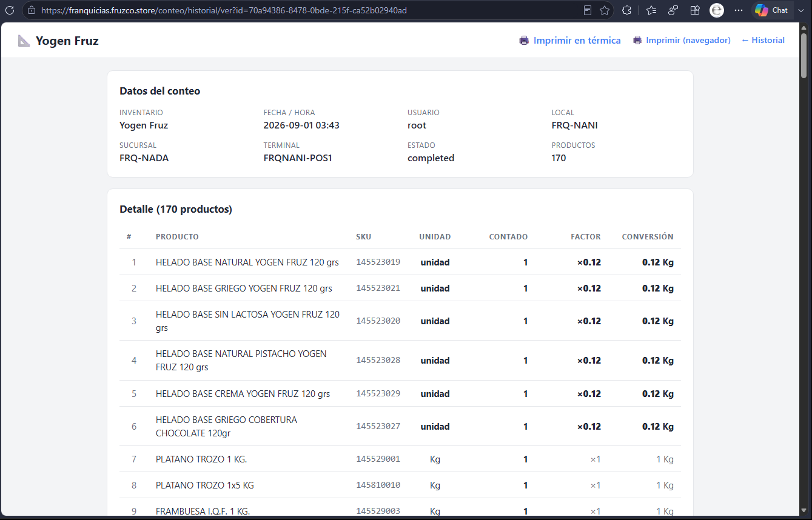Select the Productos value 170
This screenshot has height=520, width=812.
(559, 158)
